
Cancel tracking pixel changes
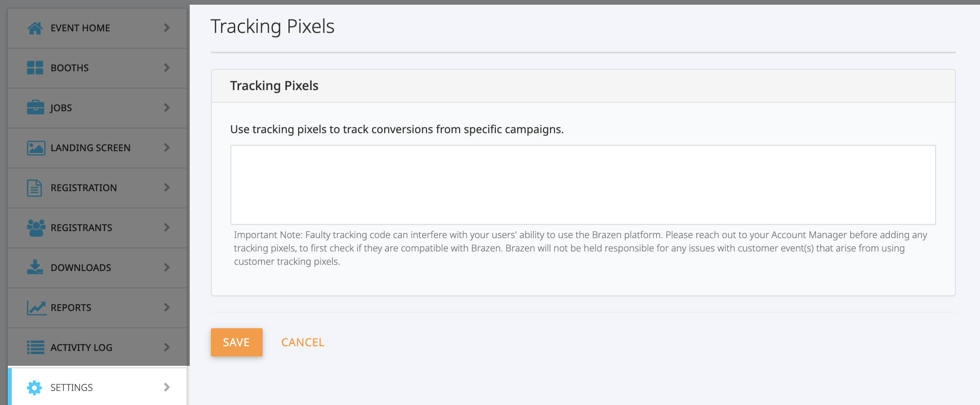[303, 342]
